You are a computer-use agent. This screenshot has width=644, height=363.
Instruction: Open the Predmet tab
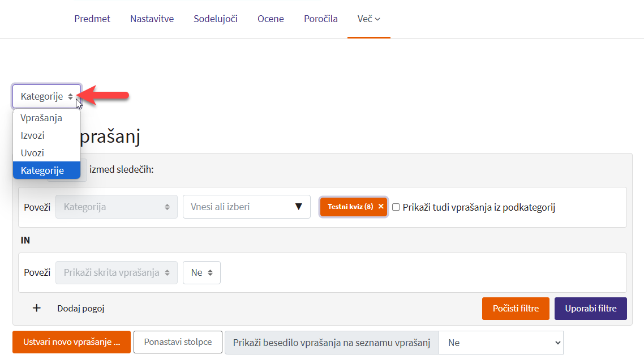[x=92, y=19]
